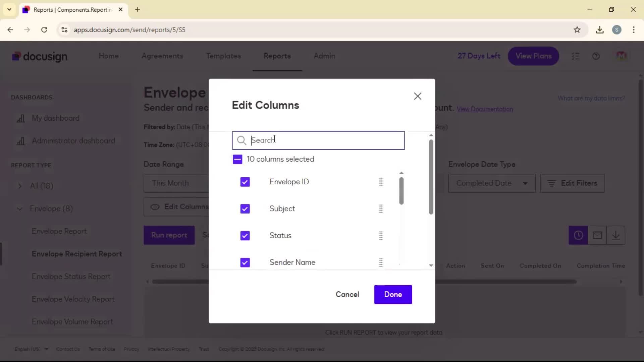Open Envelope Velocity Report in sidebar
The width and height of the screenshot is (644, 362).
point(73,299)
